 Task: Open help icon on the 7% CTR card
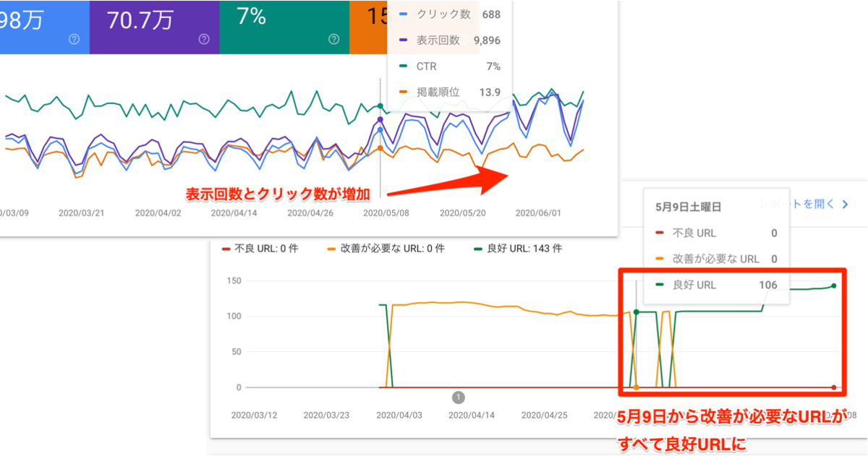tap(333, 39)
